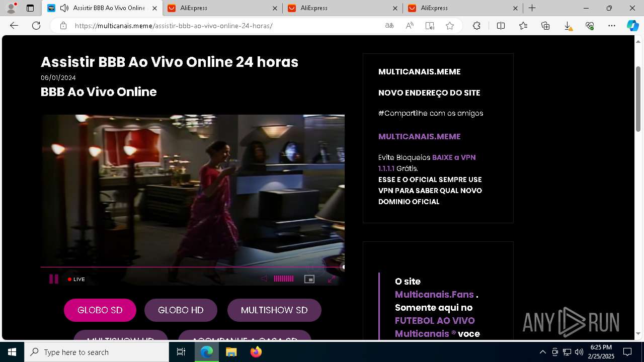Open Task View on taskbar

click(x=181, y=352)
